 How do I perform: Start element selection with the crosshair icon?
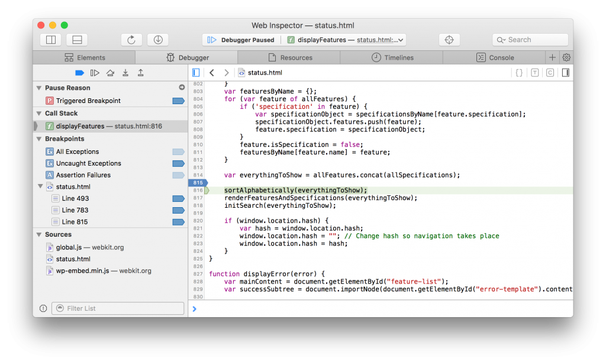click(x=449, y=40)
